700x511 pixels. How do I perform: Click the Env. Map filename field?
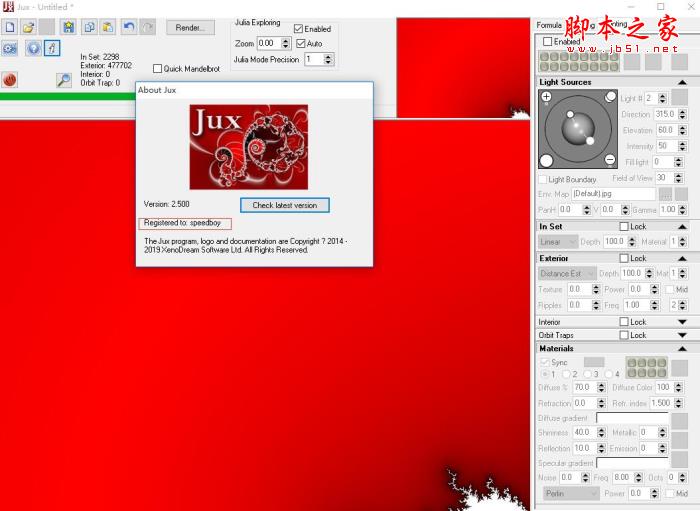click(614, 194)
